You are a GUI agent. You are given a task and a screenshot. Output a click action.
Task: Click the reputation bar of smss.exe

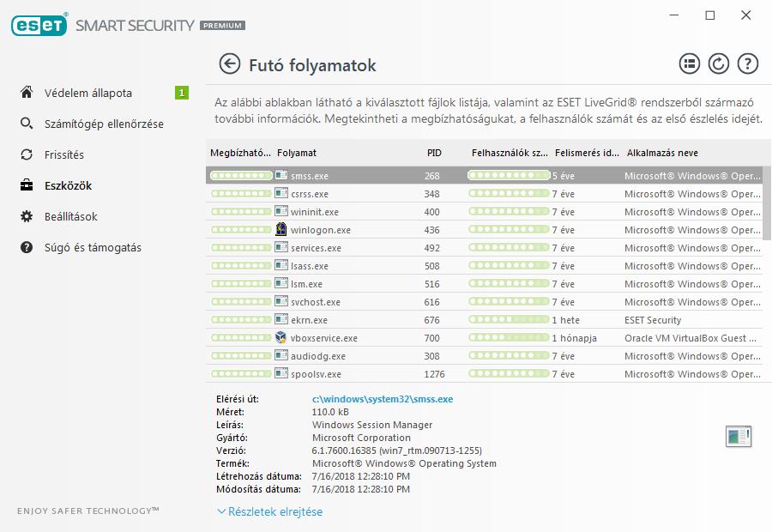pyautogui.click(x=241, y=175)
